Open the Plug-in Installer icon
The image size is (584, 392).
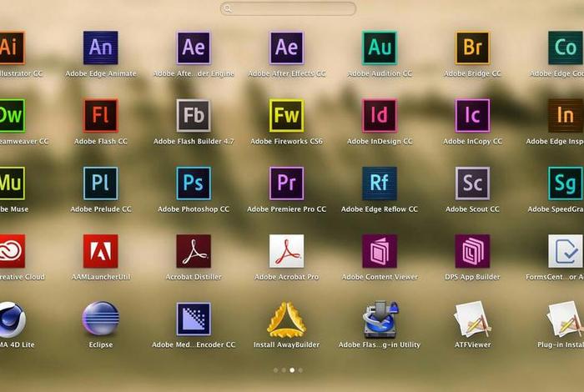click(566, 319)
